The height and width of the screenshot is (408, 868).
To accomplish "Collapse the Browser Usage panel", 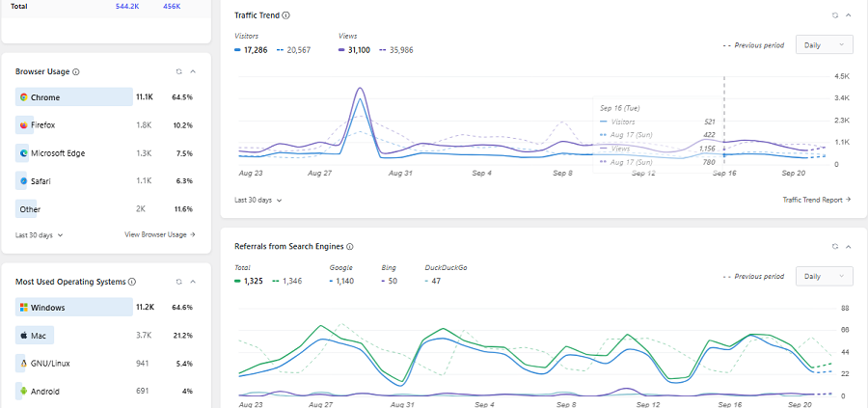I will click(193, 71).
